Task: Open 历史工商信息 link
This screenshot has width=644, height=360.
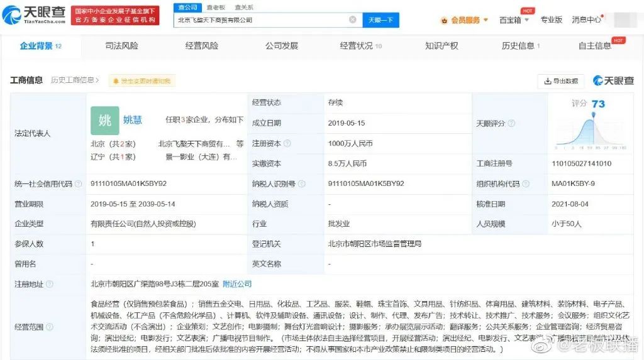Action: pyautogui.click(x=75, y=80)
